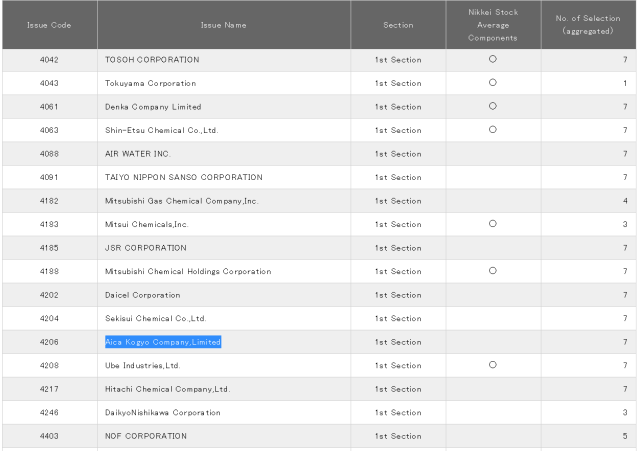Click selection count 5 in NOF row
This screenshot has height=451, width=640.
tap(625, 436)
